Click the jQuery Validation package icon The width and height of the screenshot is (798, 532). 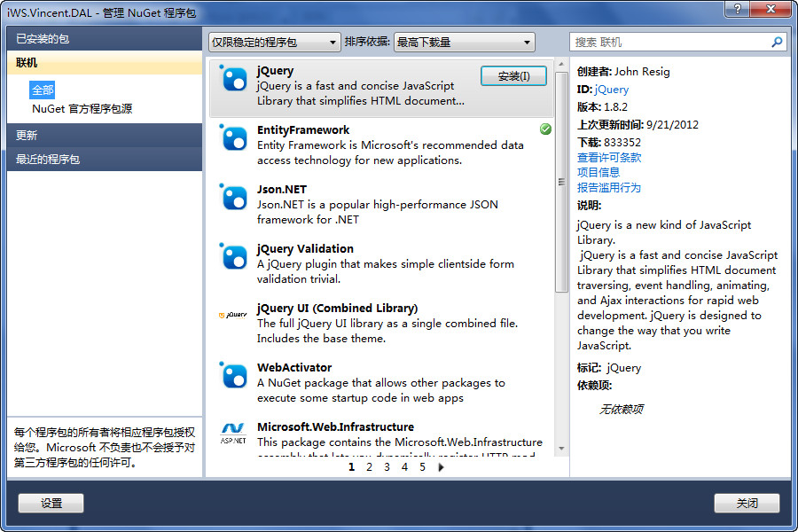[233, 257]
